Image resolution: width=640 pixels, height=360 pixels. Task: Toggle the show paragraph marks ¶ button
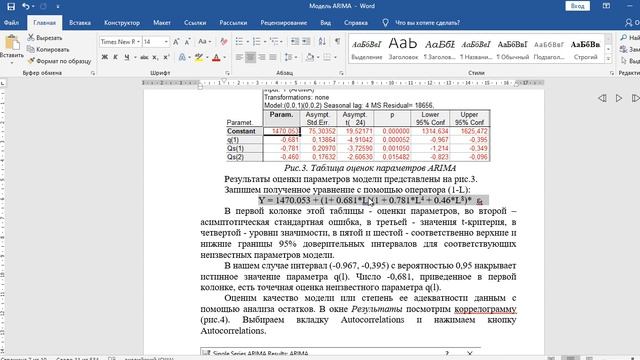[x=338, y=42]
